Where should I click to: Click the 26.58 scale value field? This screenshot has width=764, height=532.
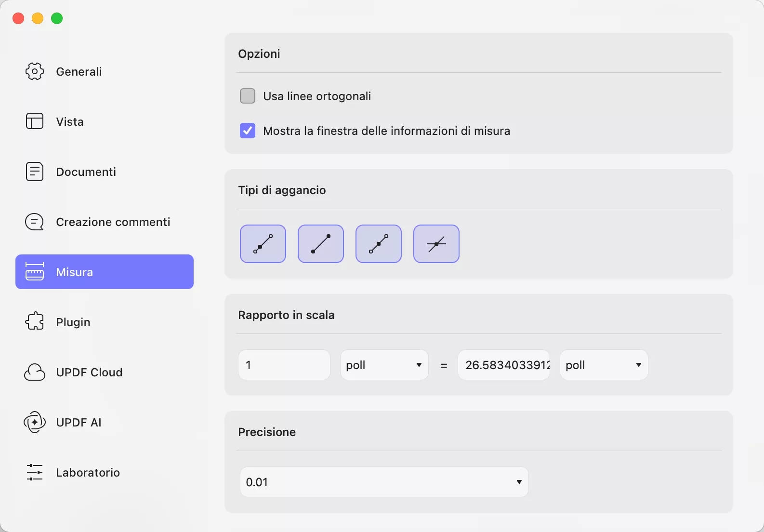point(504,365)
